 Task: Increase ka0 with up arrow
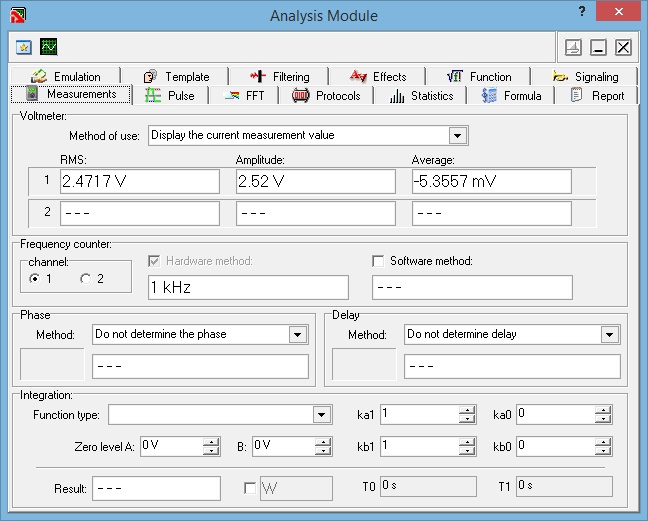tap(603, 410)
